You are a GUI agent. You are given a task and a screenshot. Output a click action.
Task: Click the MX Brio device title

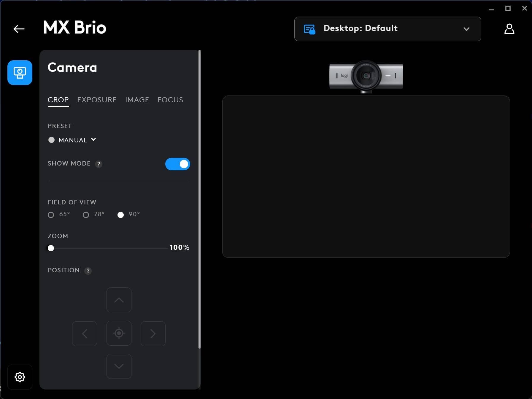click(75, 28)
